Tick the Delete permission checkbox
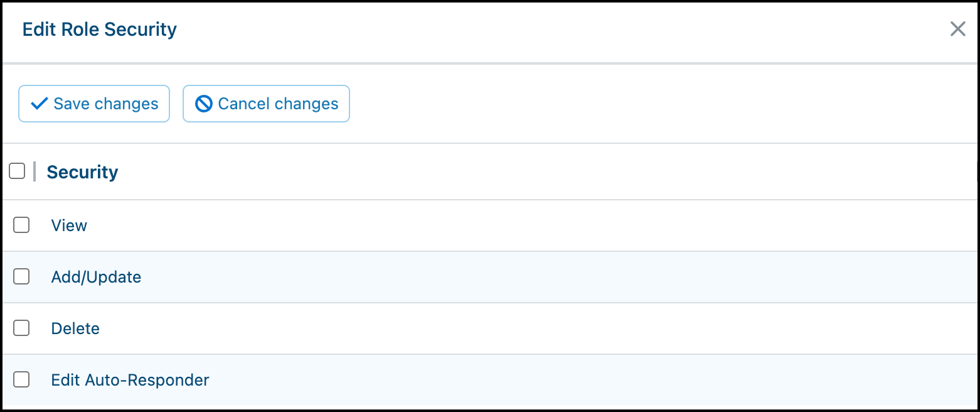The height and width of the screenshot is (412, 980). coord(21,328)
